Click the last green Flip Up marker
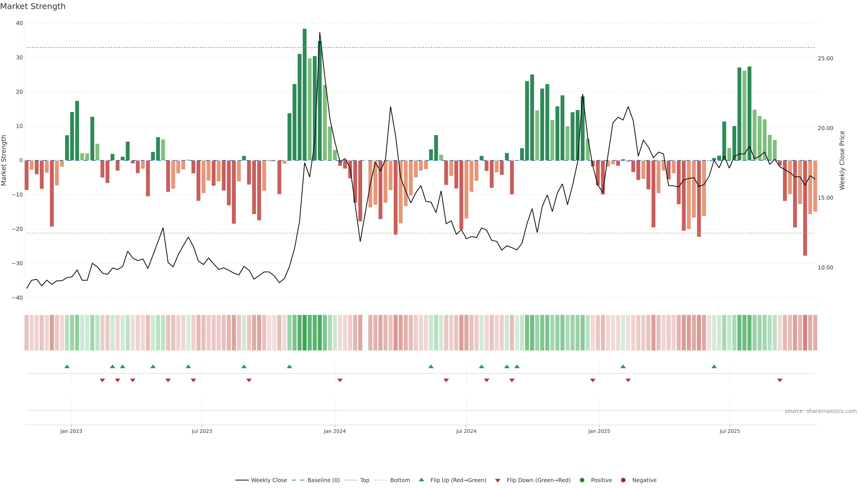This screenshot has height=488, width=868. click(714, 366)
